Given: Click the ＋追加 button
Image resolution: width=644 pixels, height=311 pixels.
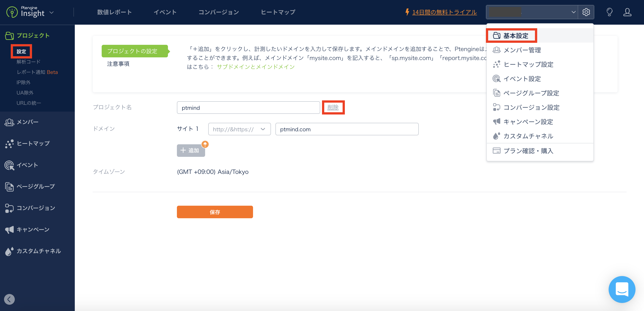Looking at the screenshot, I should (191, 150).
